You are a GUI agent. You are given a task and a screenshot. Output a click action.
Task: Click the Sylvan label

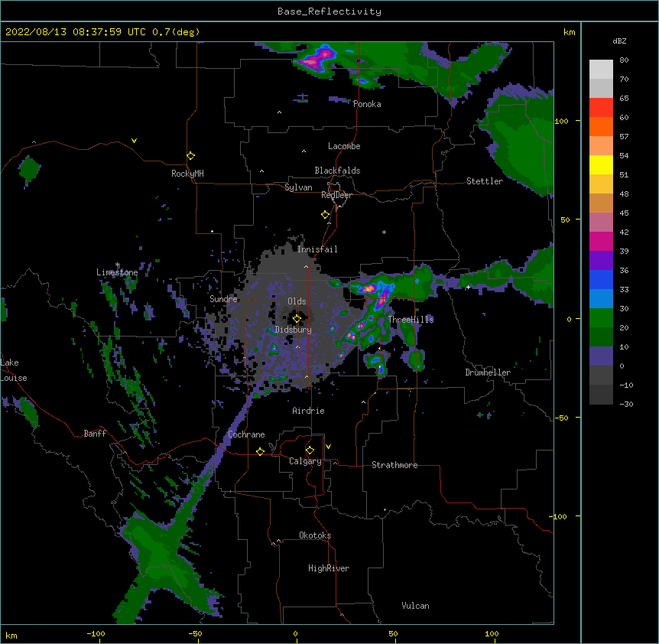coord(298,187)
